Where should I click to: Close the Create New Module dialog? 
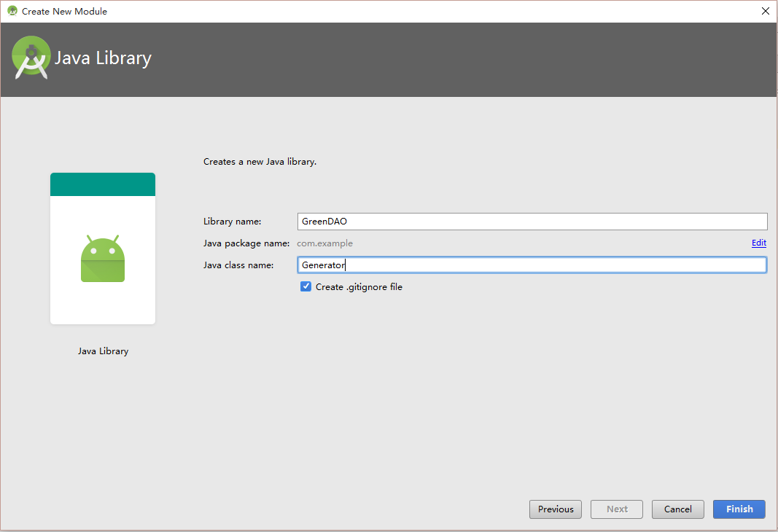click(x=765, y=11)
